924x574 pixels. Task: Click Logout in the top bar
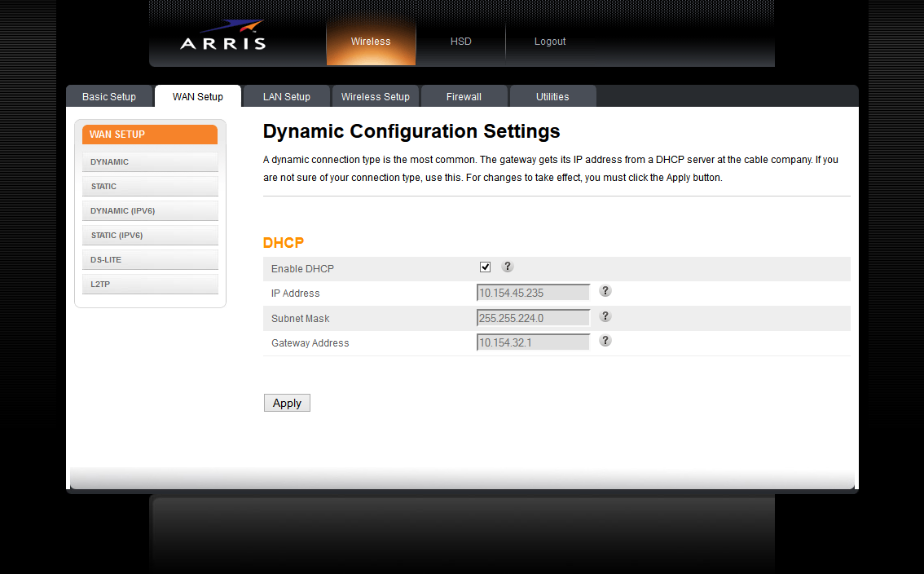tap(550, 42)
